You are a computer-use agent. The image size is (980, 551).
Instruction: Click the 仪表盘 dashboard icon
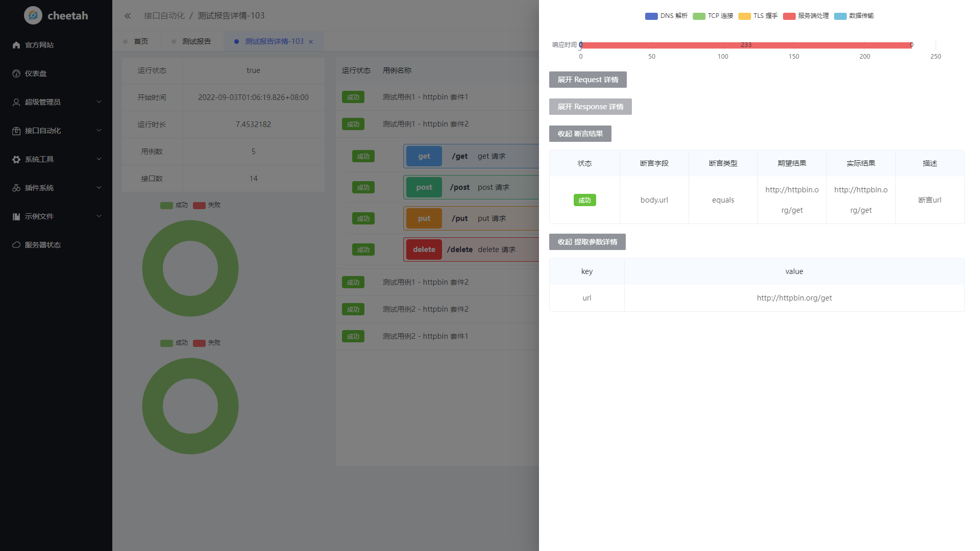click(16, 73)
